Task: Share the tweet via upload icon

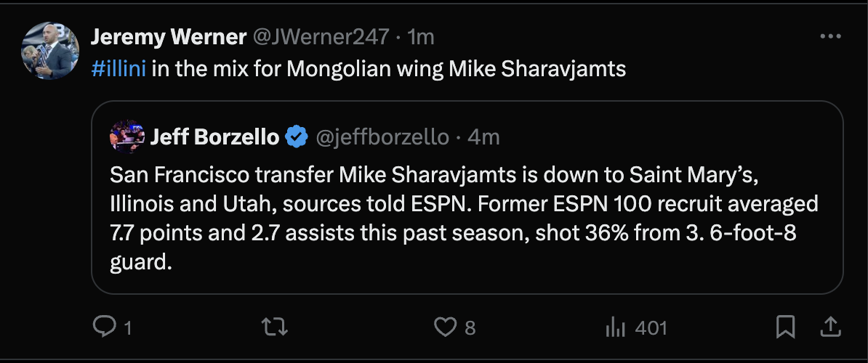Action: (829, 327)
